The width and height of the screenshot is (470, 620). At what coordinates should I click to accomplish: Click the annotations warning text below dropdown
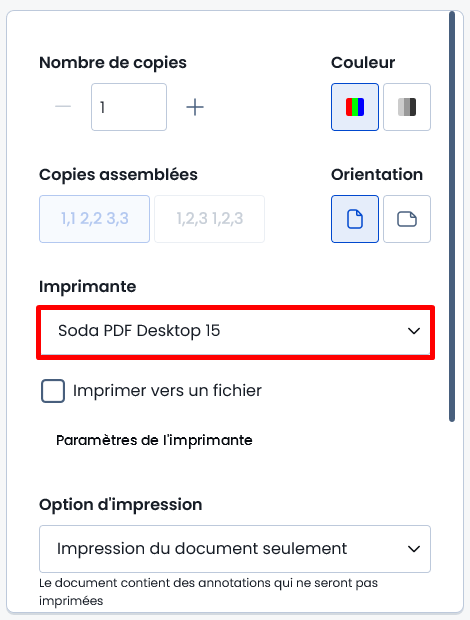click(208, 592)
